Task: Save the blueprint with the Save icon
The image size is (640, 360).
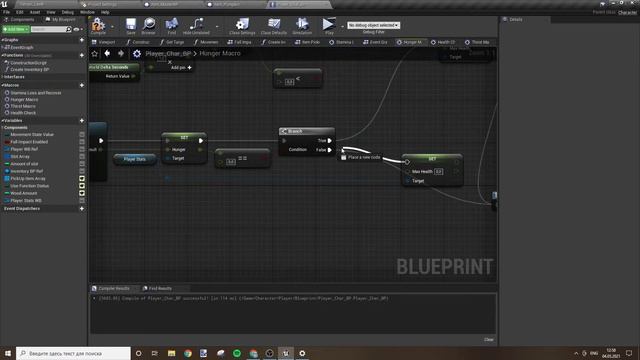Action: 131,25
